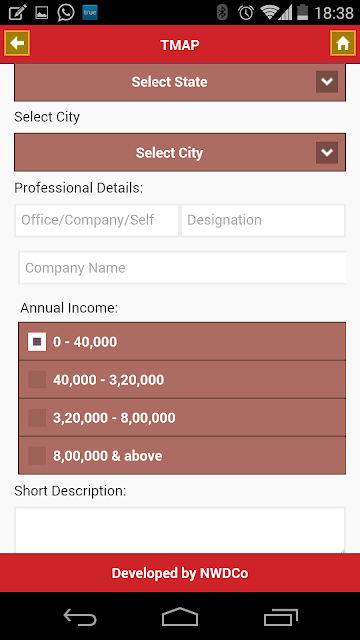
Task: Open the Select State dropdown
Action: [180, 82]
